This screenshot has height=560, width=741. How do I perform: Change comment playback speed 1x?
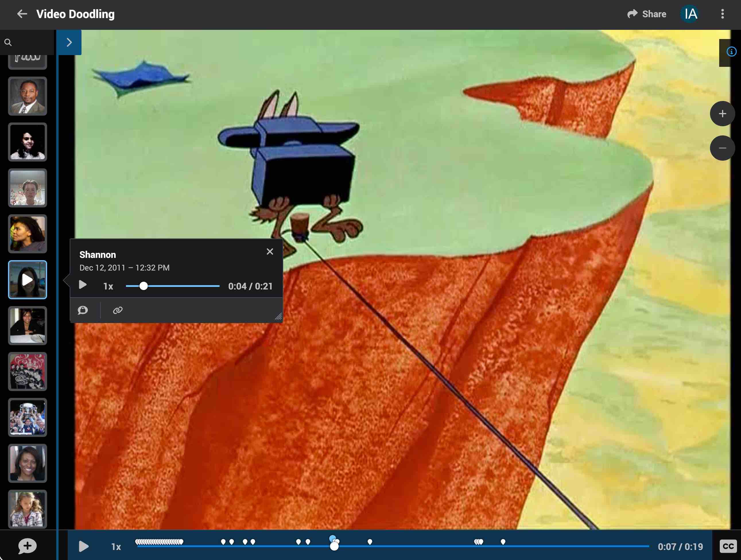tap(108, 286)
